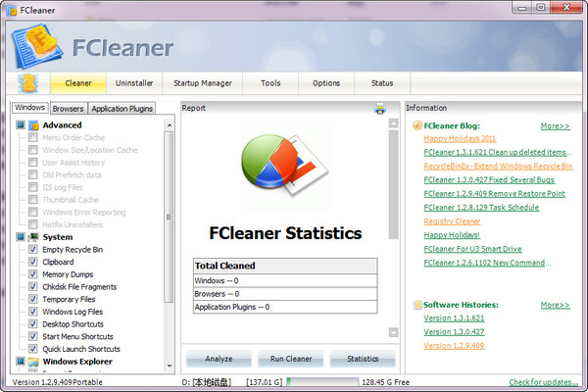Switch to the Uninstaller tab
This screenshot has width=588, height=392.
click(x=134, y=83)
